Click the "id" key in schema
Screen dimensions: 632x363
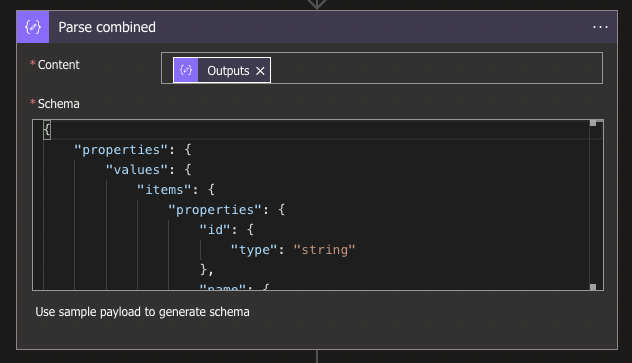(x=215, y=230)
